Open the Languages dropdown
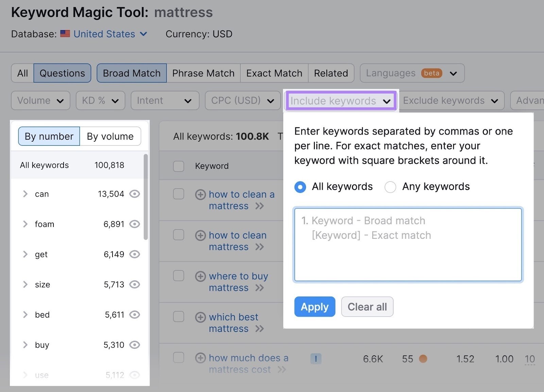Viewport: 544px width, 392px height. [x=412, y=73]
